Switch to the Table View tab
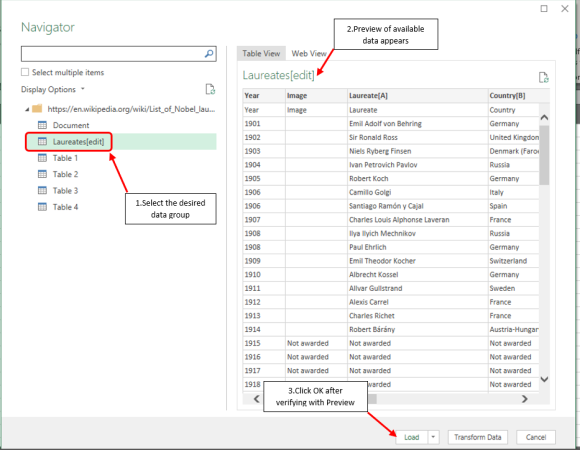The width and height of the screenshot is (580, 450). click(261, 54)
